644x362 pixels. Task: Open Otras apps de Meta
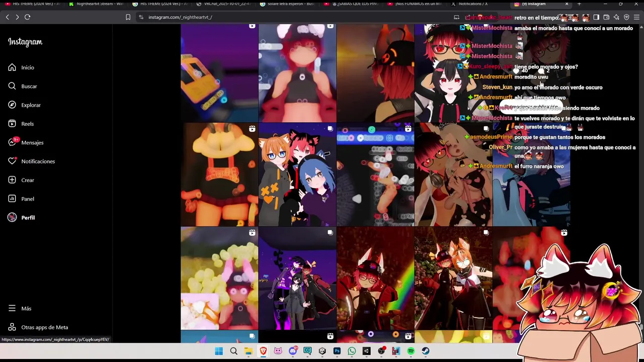pyautogui.click(x=38, y=327)
